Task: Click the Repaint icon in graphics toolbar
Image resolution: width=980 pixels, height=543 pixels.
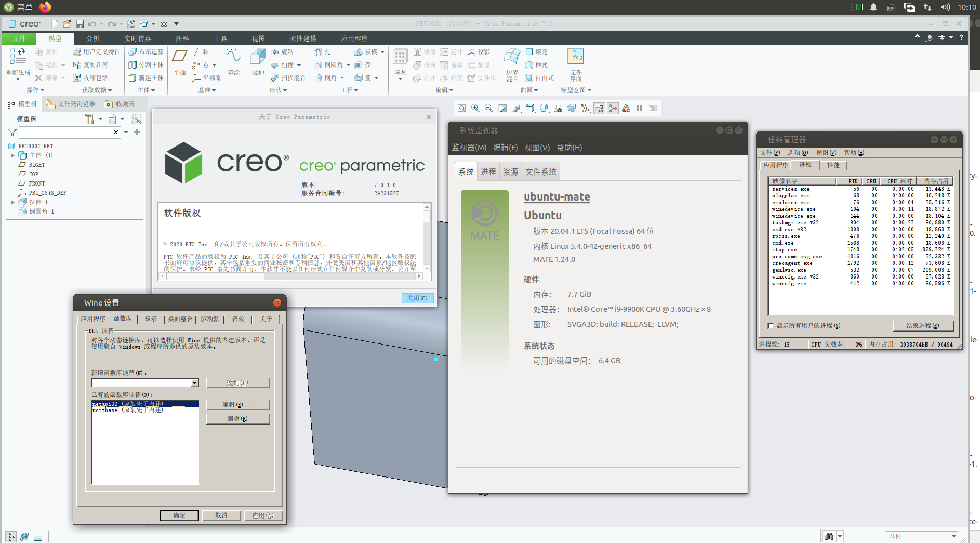Action: click(x=502, y=108)
